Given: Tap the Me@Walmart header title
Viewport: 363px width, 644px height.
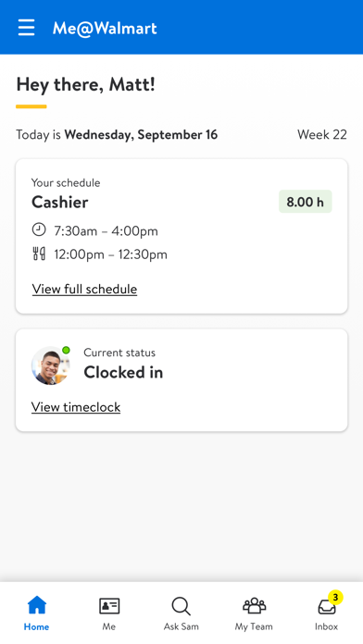Looking at the screenshot, I should pyautogui.click(x=105, y=29).
